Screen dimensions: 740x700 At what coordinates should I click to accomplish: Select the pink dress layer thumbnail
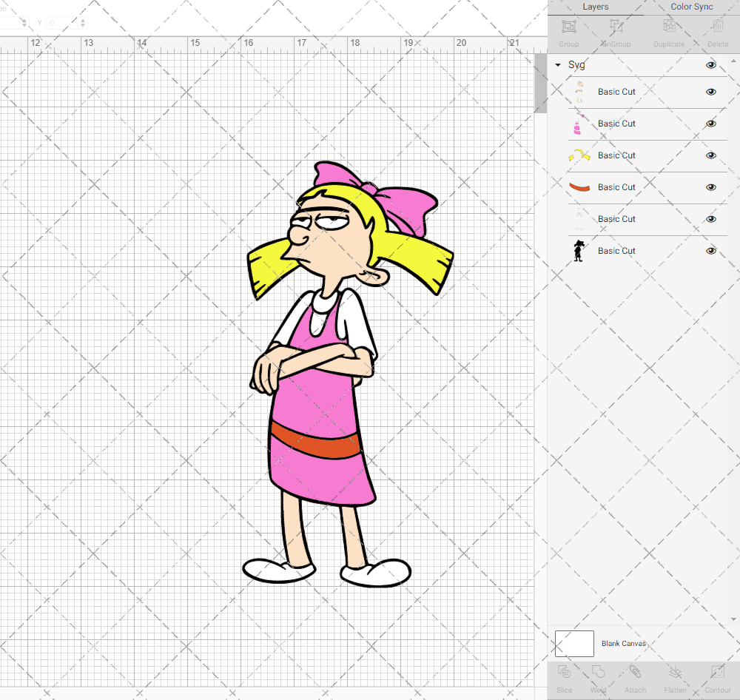(x=579, y=124)
